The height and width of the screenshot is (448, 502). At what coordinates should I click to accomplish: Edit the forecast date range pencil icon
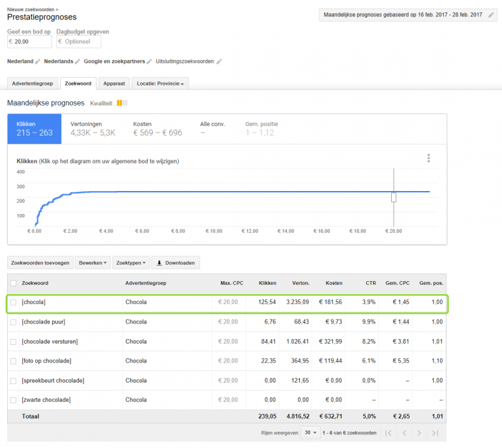[x=491, y=15]
